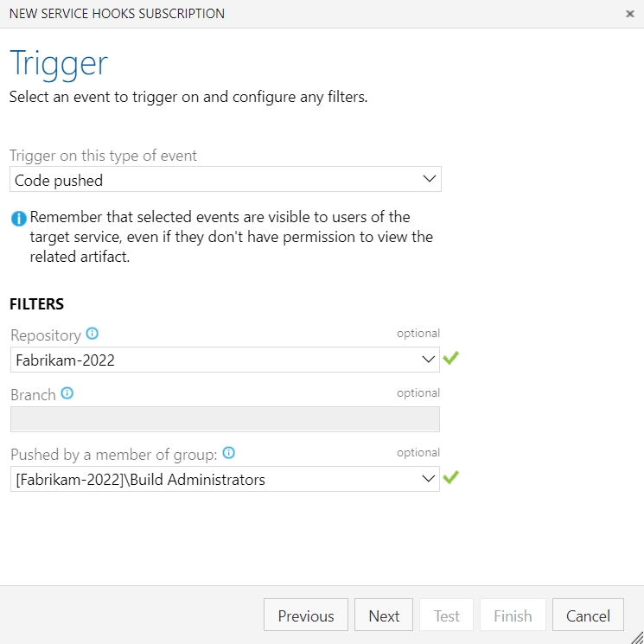Expand the Fabrikam-2022 repository dropdown

[x=225, y=360]
